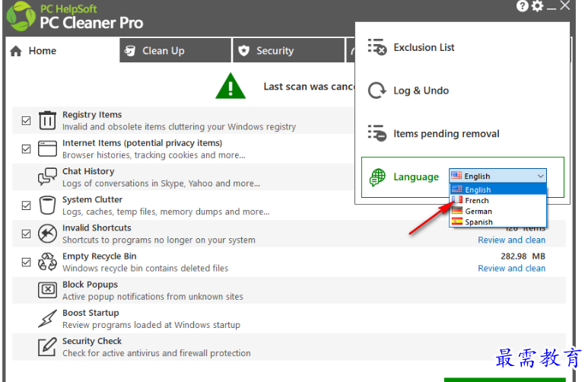Click the "System Clutter" heading text
This screenshot has width=588, height=382.
point(92,199)
